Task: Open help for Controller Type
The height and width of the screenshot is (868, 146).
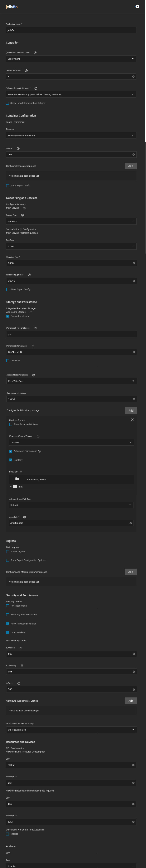Action: [35, 53]
